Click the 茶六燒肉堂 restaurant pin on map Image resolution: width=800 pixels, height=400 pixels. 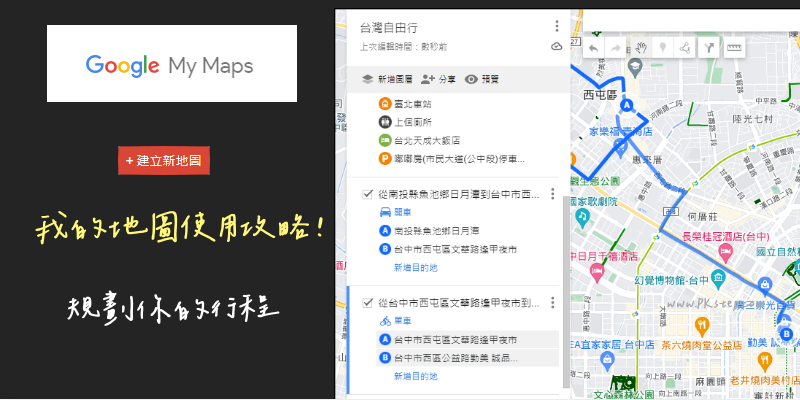pyautogui.click(x=703, y=325)
